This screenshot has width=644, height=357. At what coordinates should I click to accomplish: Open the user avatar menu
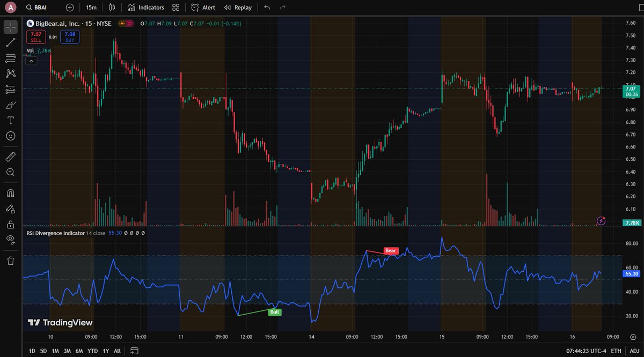(11, 8)
